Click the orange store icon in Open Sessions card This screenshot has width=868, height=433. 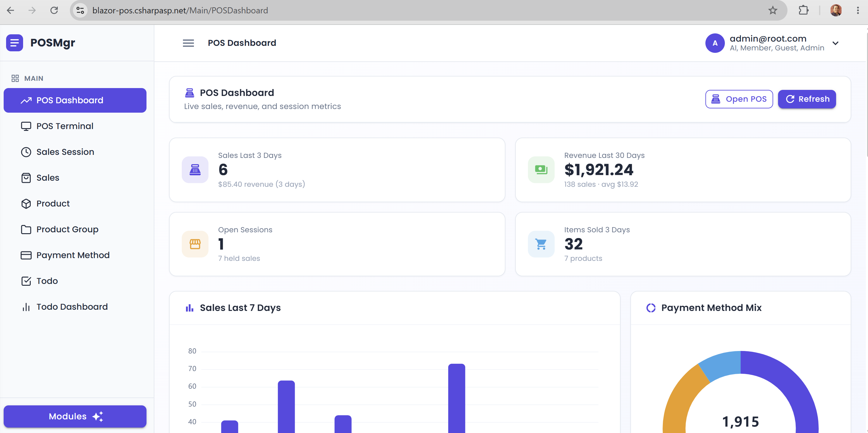click(195, 244)
